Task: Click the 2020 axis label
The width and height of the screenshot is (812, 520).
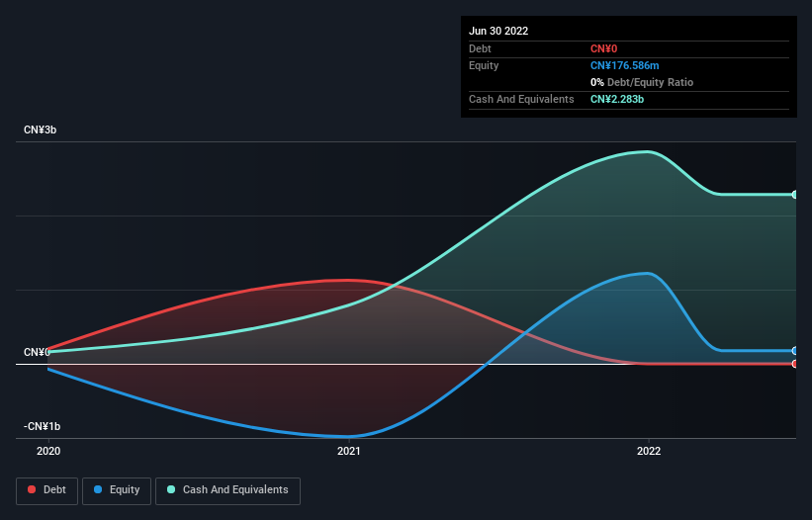Action: [x=48, y=451]
